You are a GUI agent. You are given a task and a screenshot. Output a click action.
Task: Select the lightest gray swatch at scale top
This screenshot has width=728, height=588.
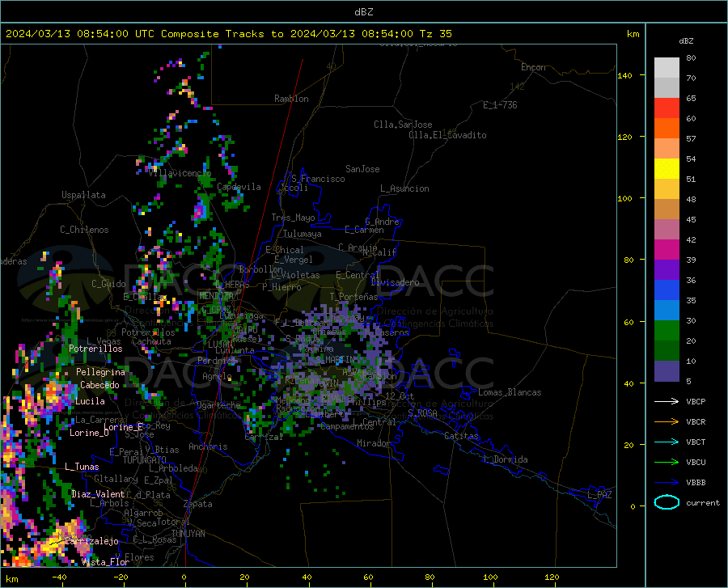[x=667, y=68]
